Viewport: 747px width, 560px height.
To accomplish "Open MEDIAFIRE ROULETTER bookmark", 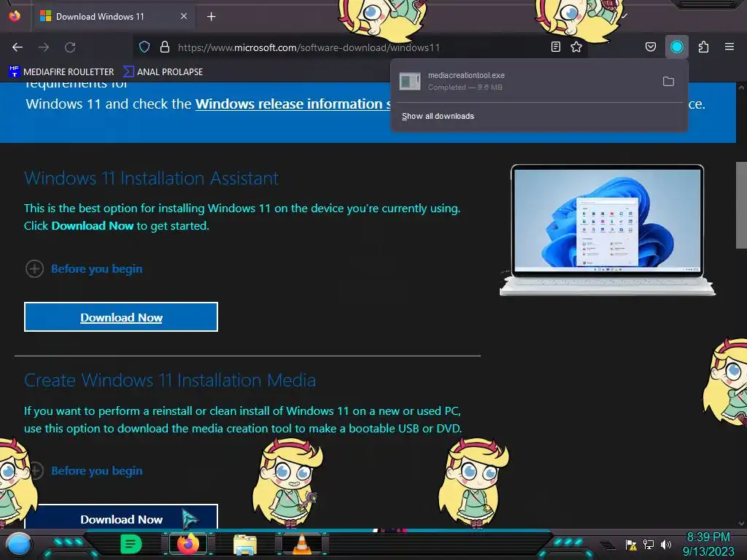I will pyautogui.click(x=61, y=72).
